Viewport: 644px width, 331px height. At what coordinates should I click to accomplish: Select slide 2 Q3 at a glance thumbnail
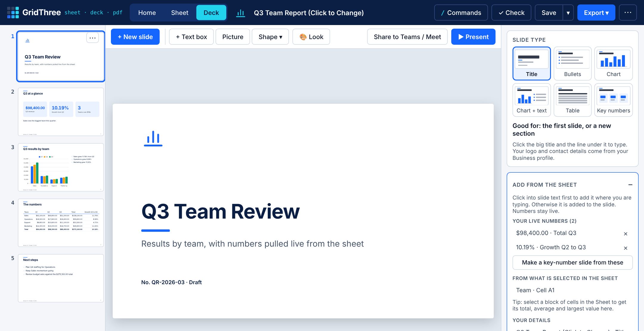(61, 112)
